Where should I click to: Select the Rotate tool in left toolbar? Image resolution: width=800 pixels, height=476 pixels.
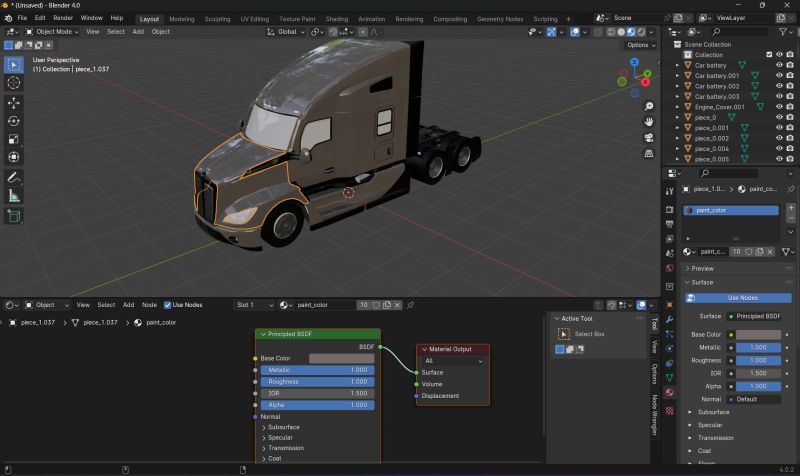point(14,121)
